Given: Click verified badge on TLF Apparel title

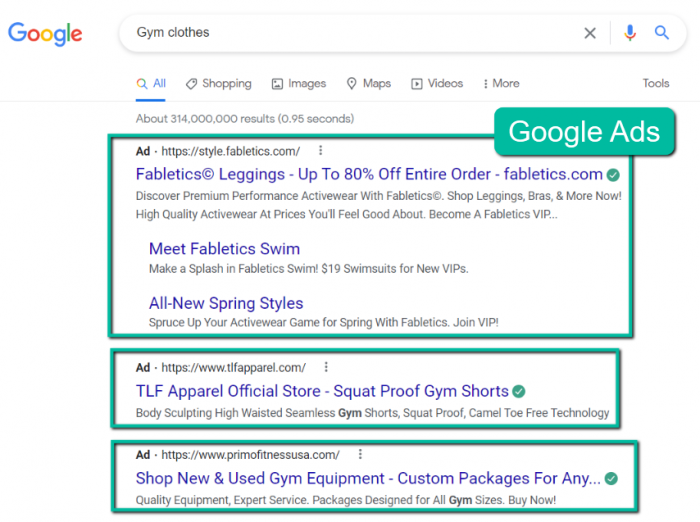Looking at the screenshot, I should [x=519, y=392].
